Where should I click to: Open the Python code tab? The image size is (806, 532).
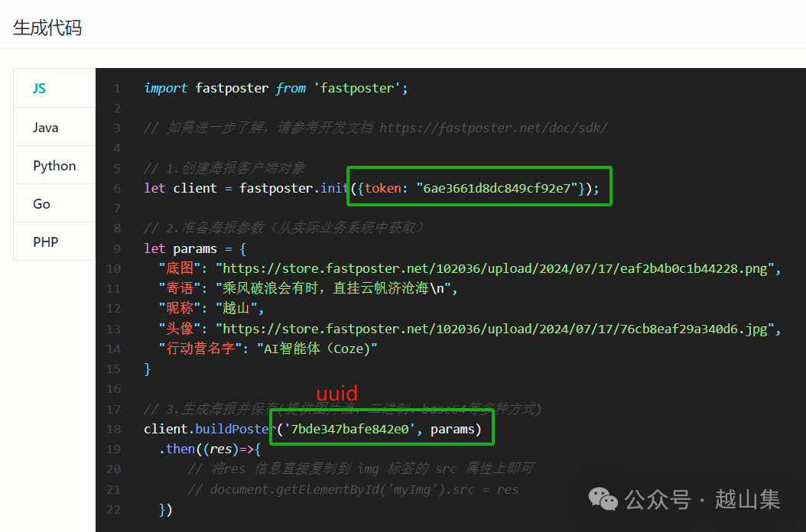point(54,165)
